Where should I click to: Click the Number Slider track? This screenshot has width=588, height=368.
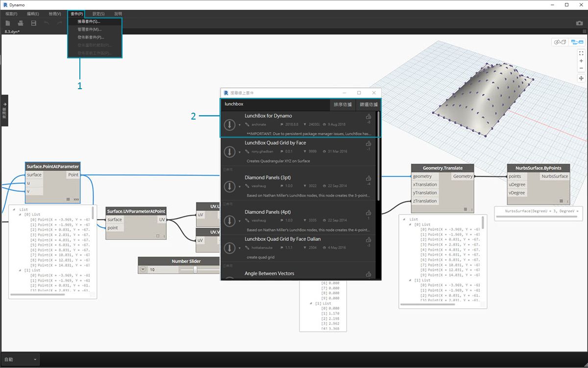[199, 270]
